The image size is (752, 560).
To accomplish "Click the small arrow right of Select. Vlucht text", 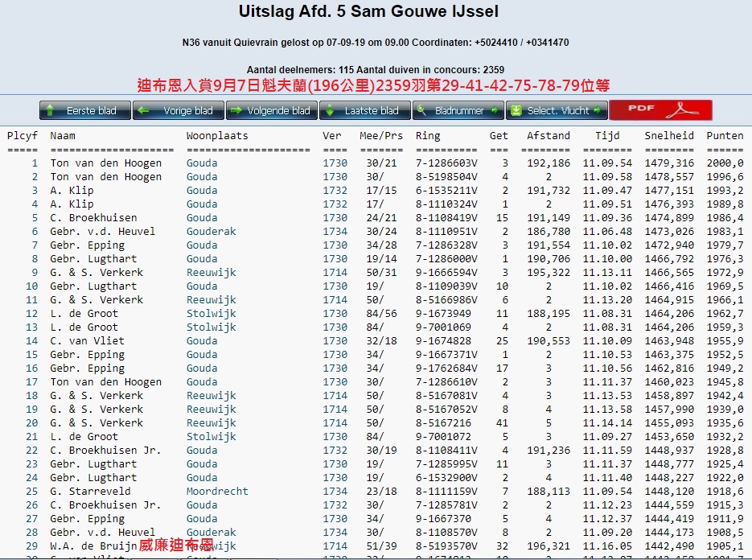I will tap(597, 111).
